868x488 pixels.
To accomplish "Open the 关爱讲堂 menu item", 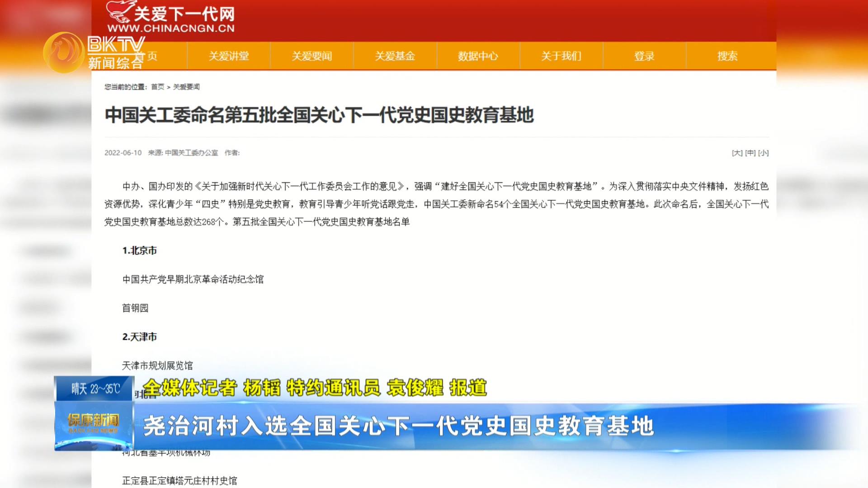I will pyautogui.click(x=229, y=56).
